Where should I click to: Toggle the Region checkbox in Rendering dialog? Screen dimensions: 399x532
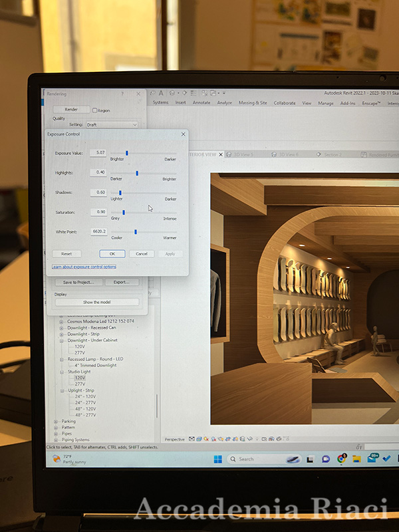click(x=94, y=110)
